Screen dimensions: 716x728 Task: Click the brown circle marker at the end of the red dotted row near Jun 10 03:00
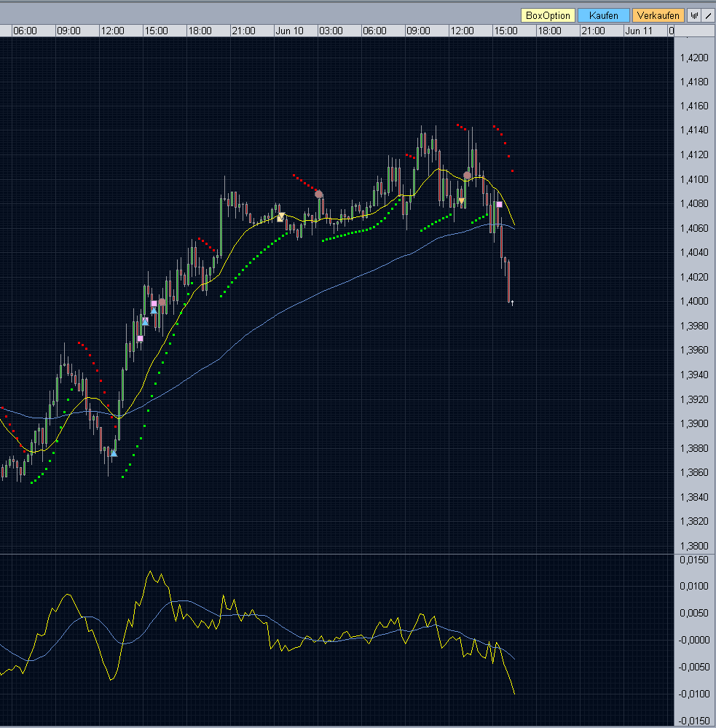[318, 194]
